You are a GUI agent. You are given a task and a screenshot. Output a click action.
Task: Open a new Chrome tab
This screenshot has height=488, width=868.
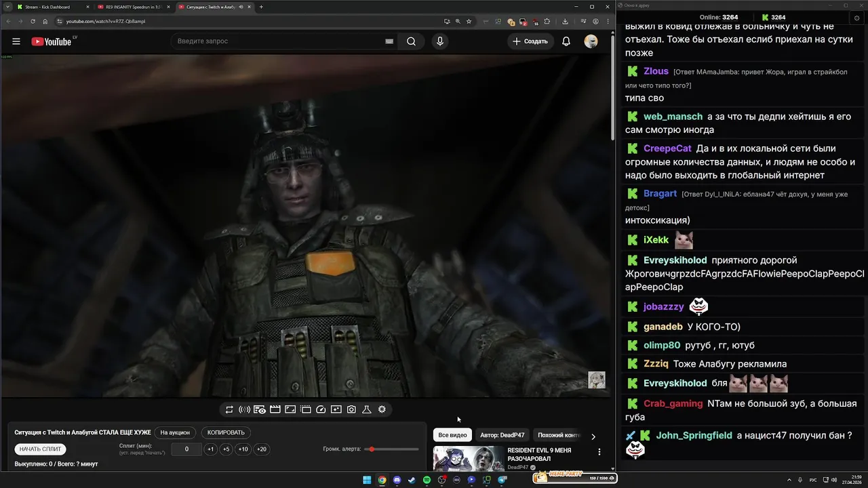pyautogui.click(x=261, y=7)
